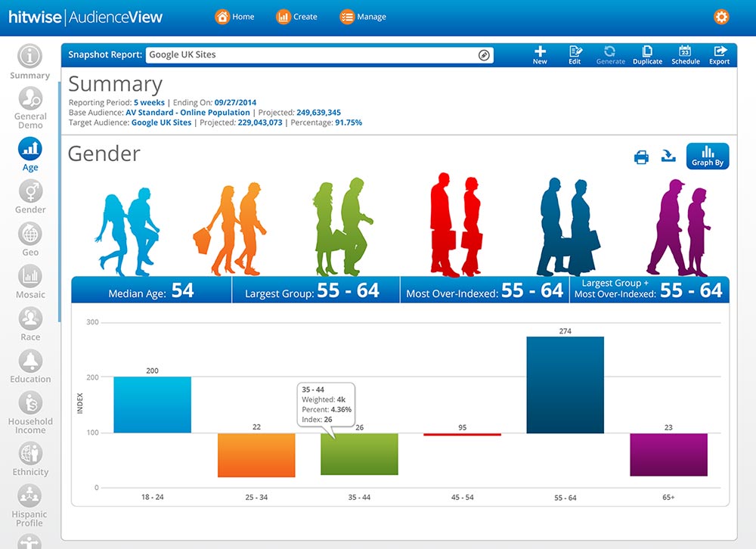Click the Gender section heading

point(104,154)
